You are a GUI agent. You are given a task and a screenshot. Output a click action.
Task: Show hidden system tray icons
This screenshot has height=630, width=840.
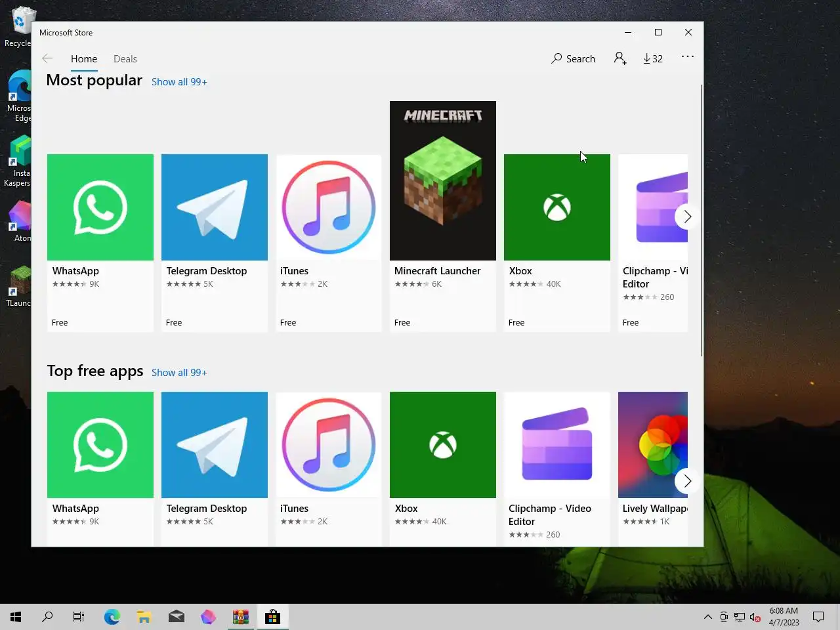pyautogui.click(x=707, y=617)
